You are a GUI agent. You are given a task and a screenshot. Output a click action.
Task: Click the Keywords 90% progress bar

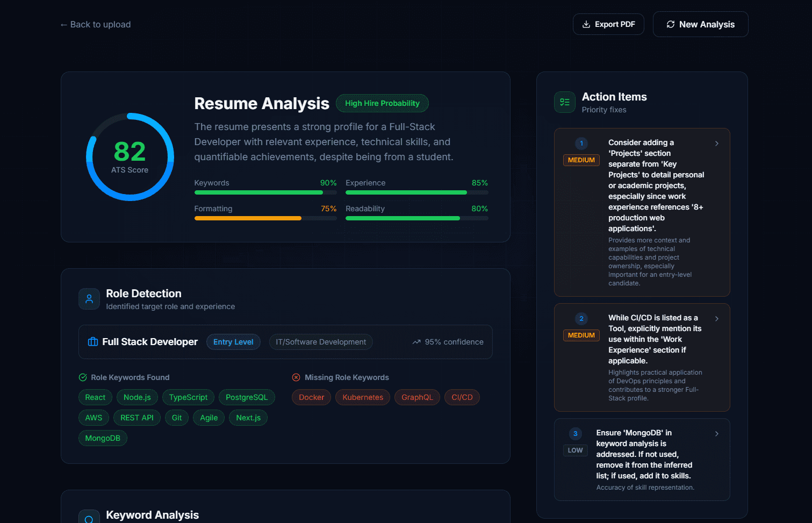265,192
